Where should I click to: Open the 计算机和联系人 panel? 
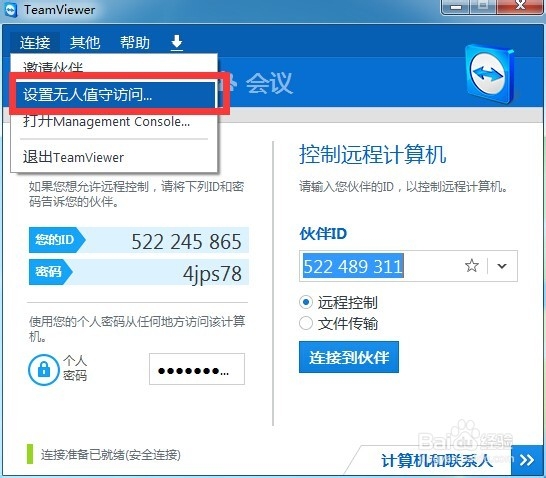[437, 461]
